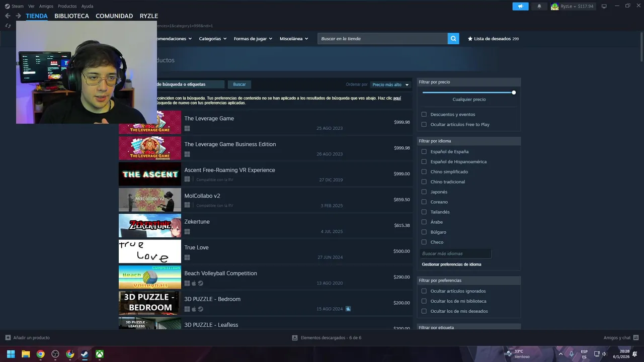Check Chino simplificado filter

pyautogui.click(x=424, y=171)
